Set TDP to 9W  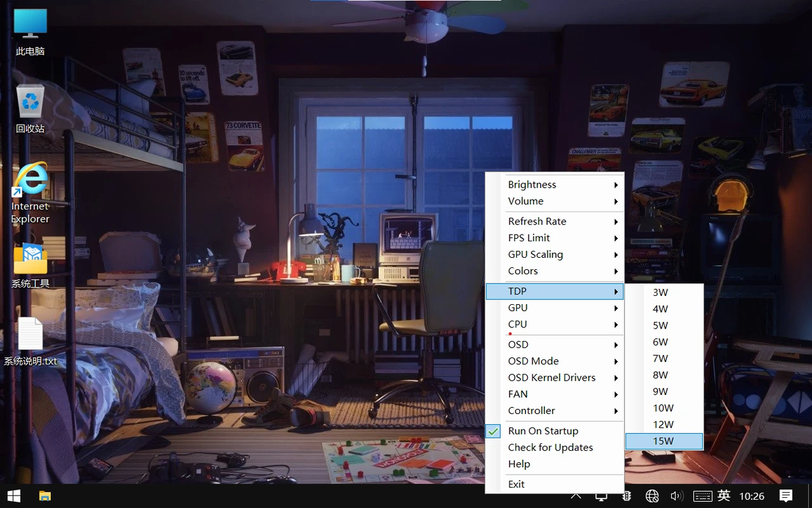[x=664, y=392]
